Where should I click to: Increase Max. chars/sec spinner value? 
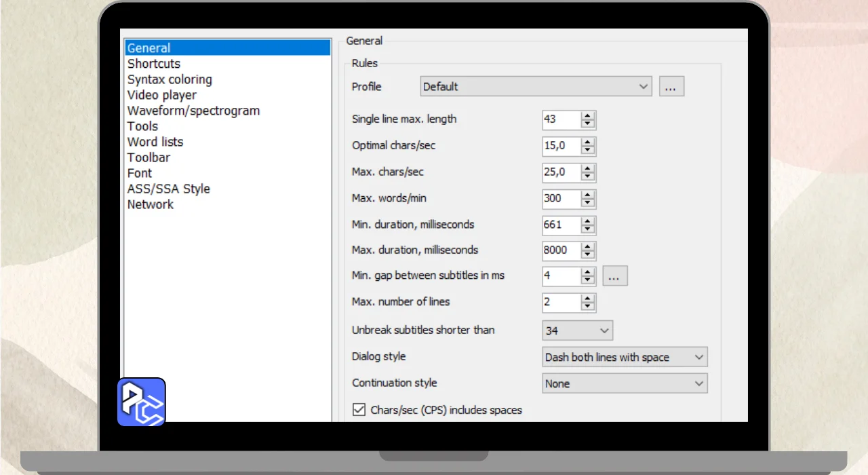tap(588, 169)
